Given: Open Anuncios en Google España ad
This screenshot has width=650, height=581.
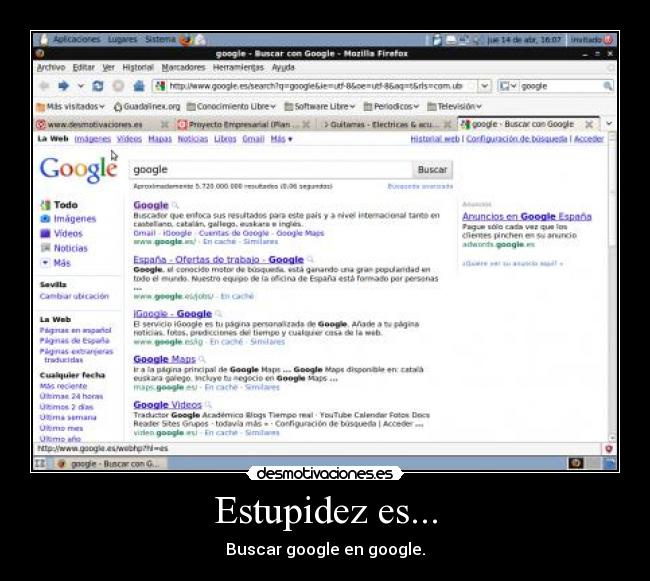Looking at the screenshot, I should click(527, 216).
